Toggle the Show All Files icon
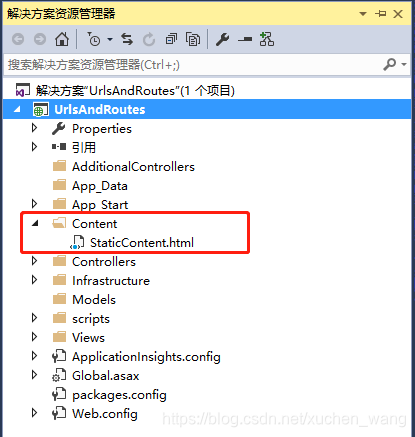 click(193, 39)
